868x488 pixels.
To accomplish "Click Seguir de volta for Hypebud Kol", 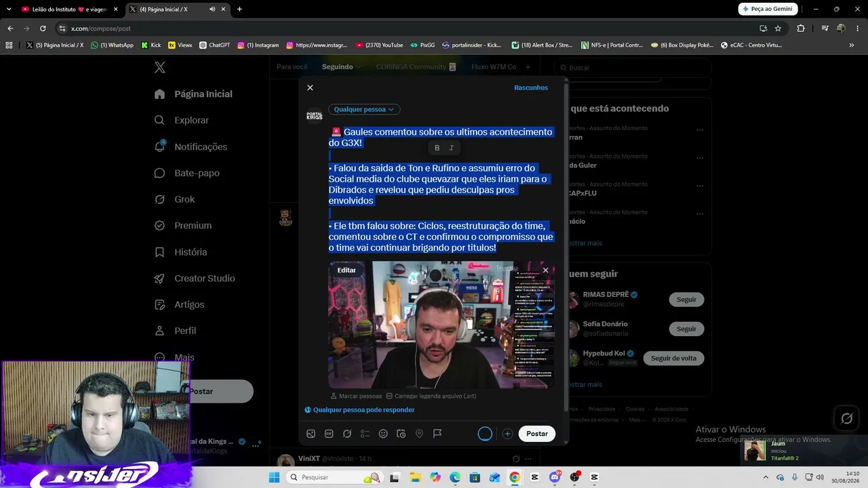I will click(673, 358).
